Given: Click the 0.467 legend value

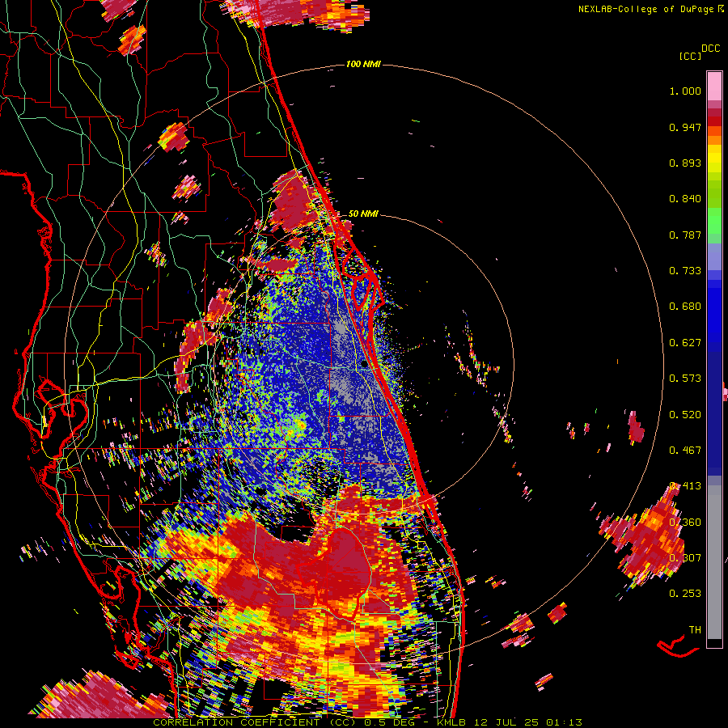Looking at the screenshot, I should pos(685,451).
